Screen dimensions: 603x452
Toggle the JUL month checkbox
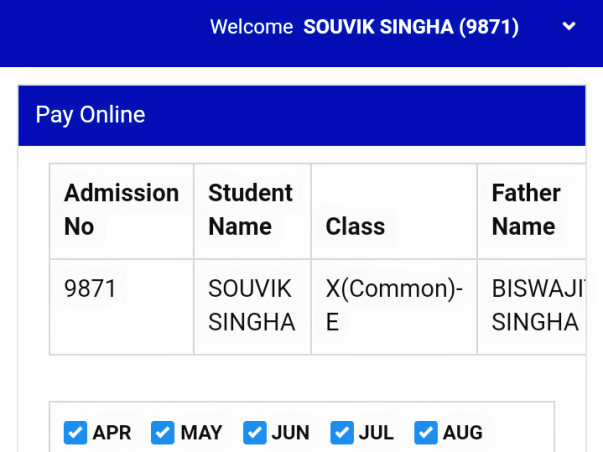tap(342, 432)
